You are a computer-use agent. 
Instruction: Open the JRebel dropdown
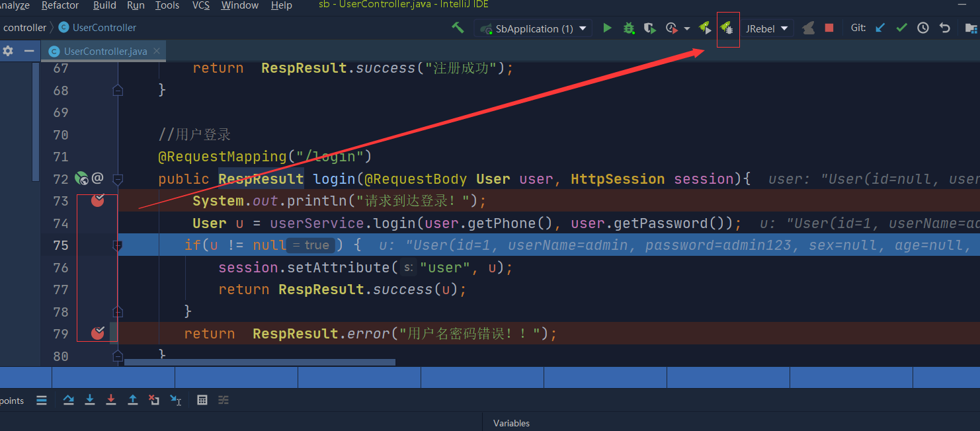[767, 28]
